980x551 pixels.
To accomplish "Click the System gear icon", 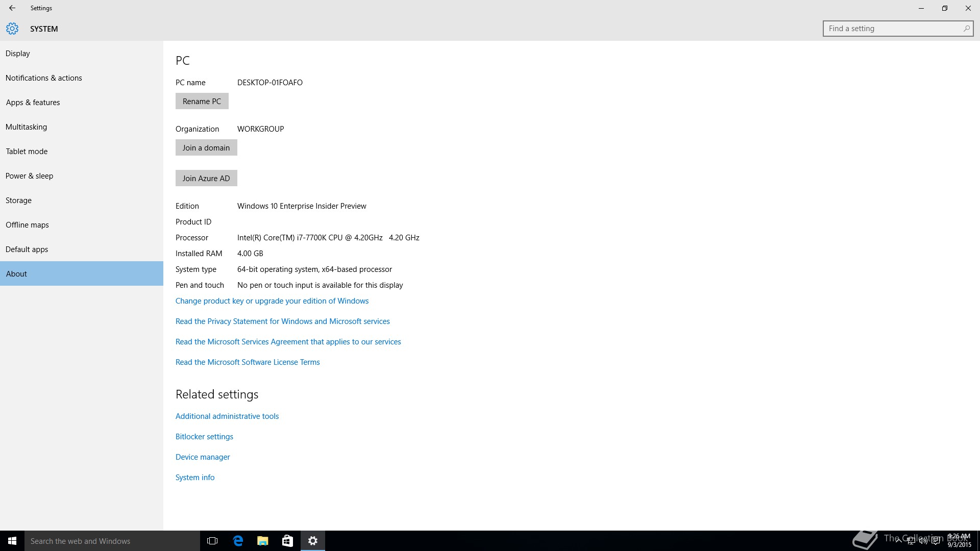I will click(x=12, y=29).
